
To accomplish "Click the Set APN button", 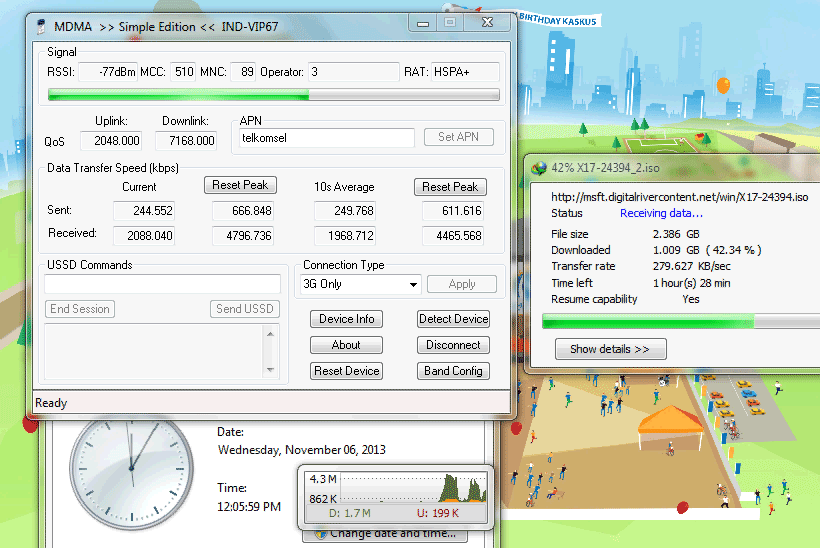I will 459,137.
